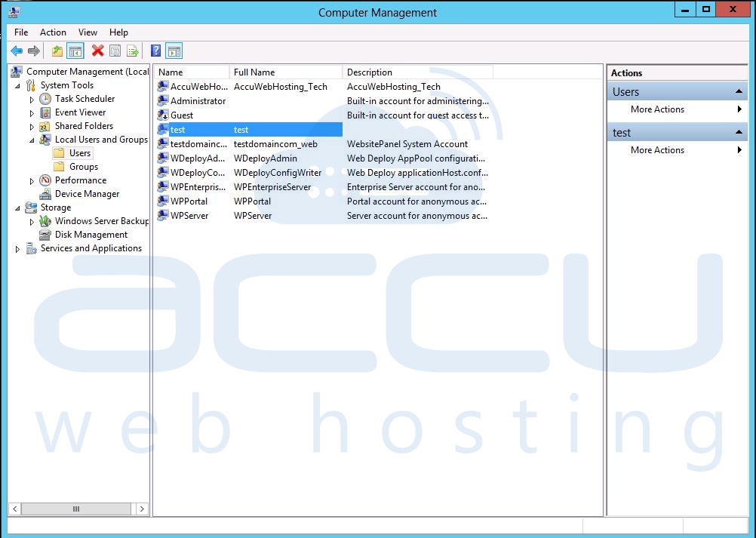Open the Properties toolbar icon

[115, 51]
